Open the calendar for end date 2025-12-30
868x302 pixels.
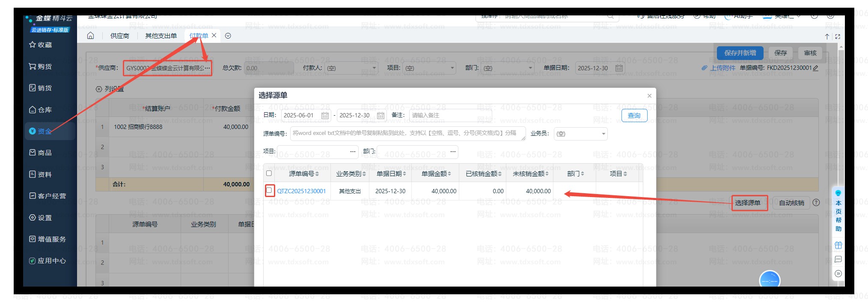point(380,116)
